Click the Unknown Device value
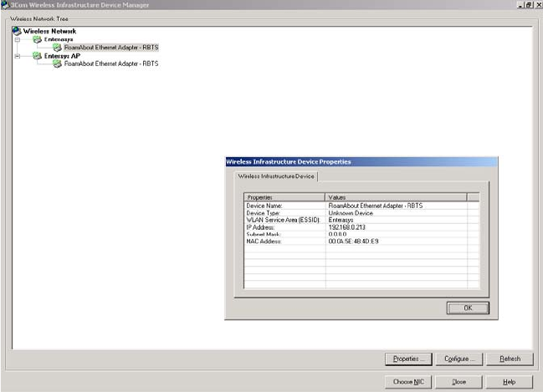 [x=351, y=213]
